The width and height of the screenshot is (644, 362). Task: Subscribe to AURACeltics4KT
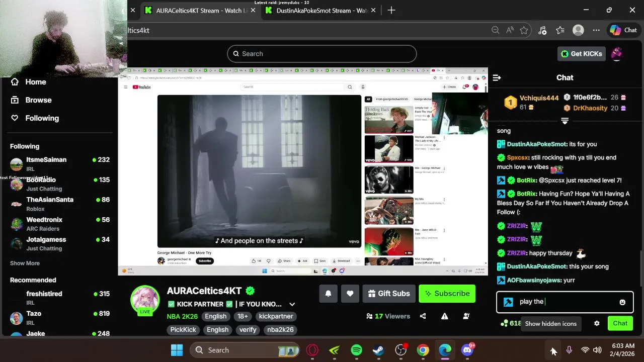click(x=447, y=294)
